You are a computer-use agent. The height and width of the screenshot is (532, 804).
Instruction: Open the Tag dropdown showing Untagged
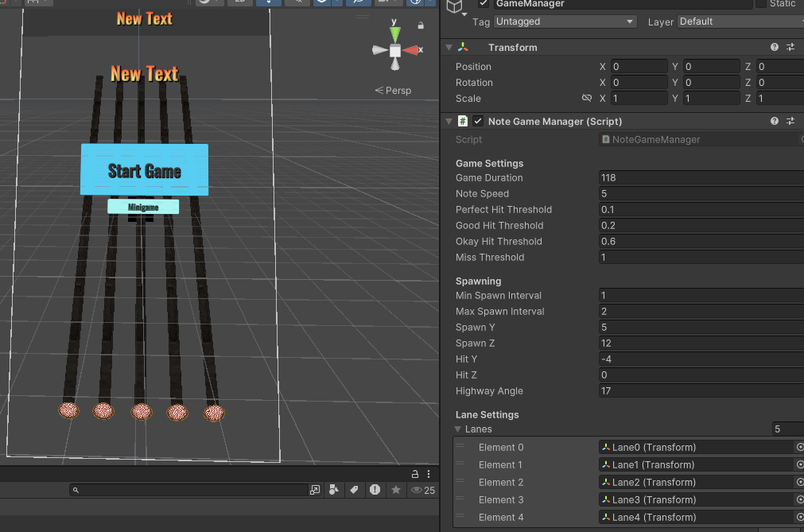(565, 21)
